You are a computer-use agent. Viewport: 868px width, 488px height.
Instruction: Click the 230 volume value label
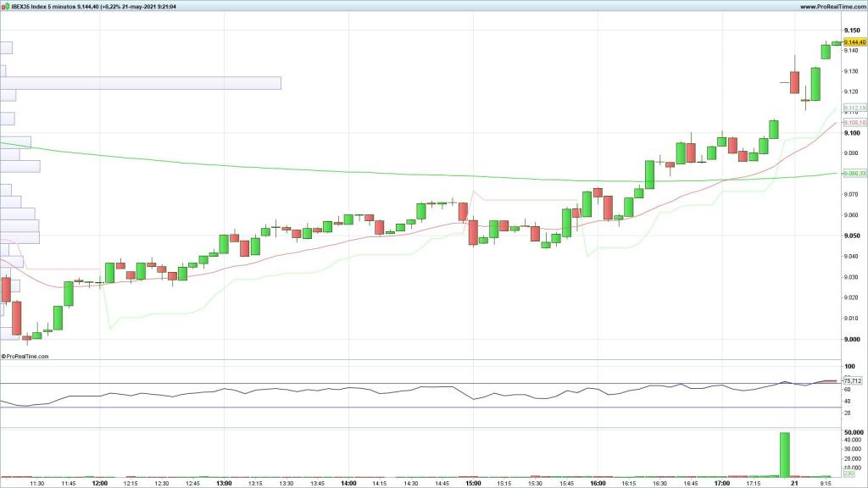[x=849, y=476]
